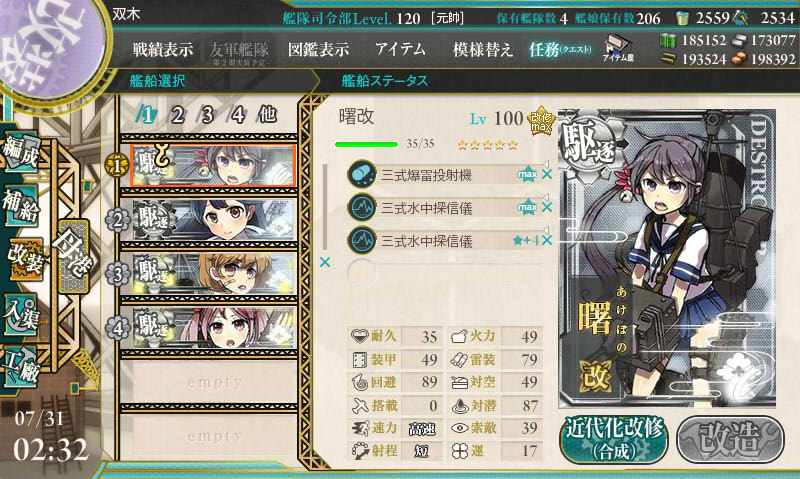Switch to the 他 other ships tab

(x=267, y=115)
